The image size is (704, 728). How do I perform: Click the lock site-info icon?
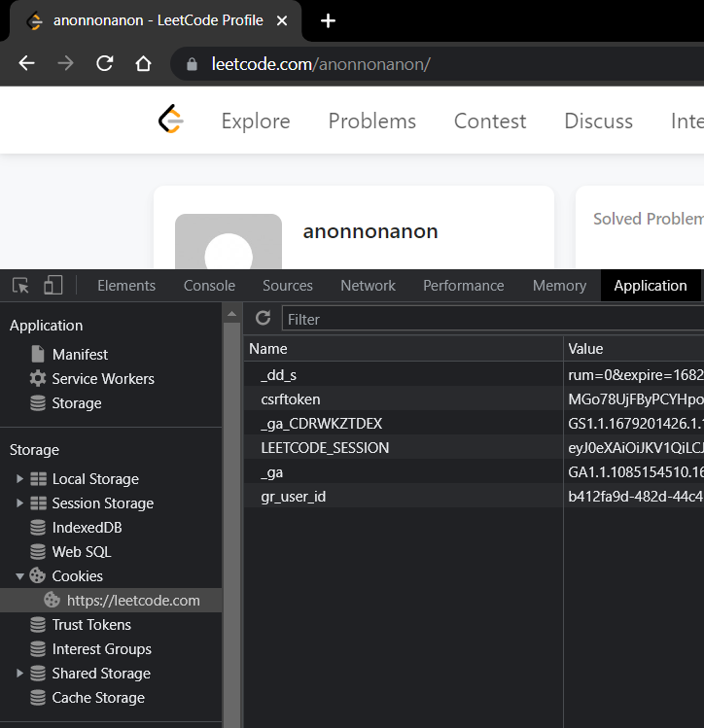[192, 64]
